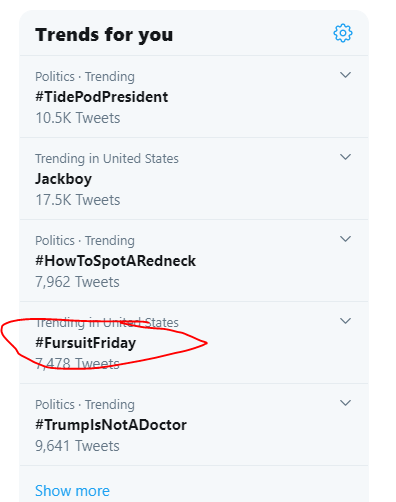Viewport: 396px width, 502px height.
Task: Open chevron menu beside #FursuitFriday
Action: coord(345,321)
